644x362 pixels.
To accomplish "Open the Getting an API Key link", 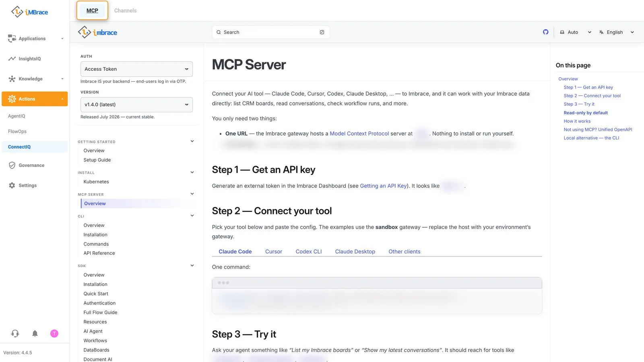I will tap(383, 186).
